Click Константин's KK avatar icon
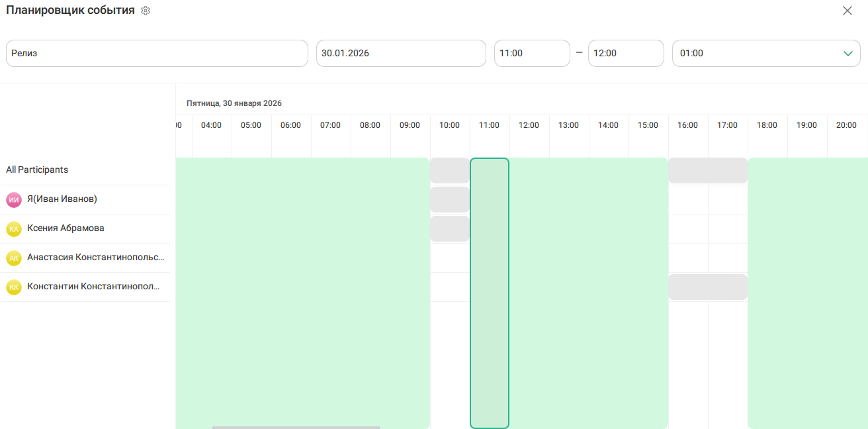The image size is (868, 429). tap(14, 287)
